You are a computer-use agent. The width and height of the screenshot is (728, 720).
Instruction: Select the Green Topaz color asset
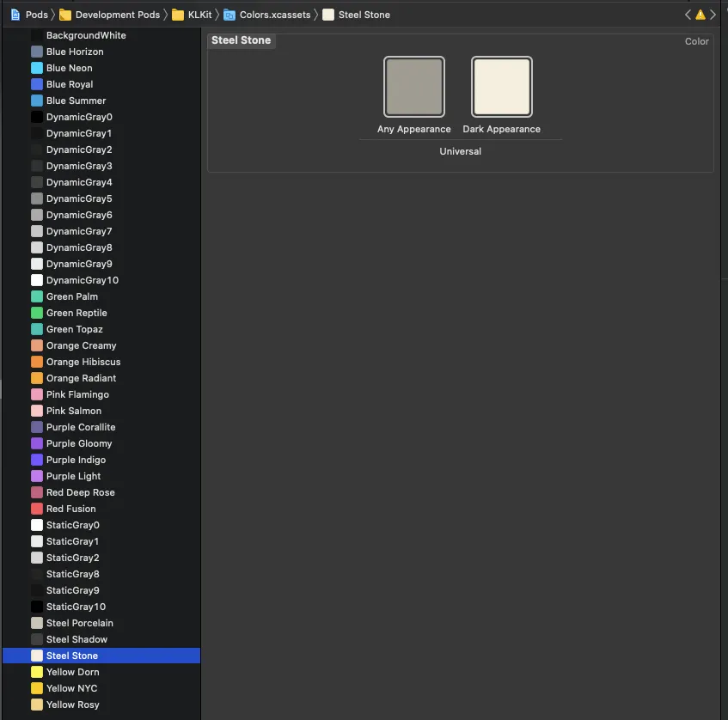click(101, 329)
